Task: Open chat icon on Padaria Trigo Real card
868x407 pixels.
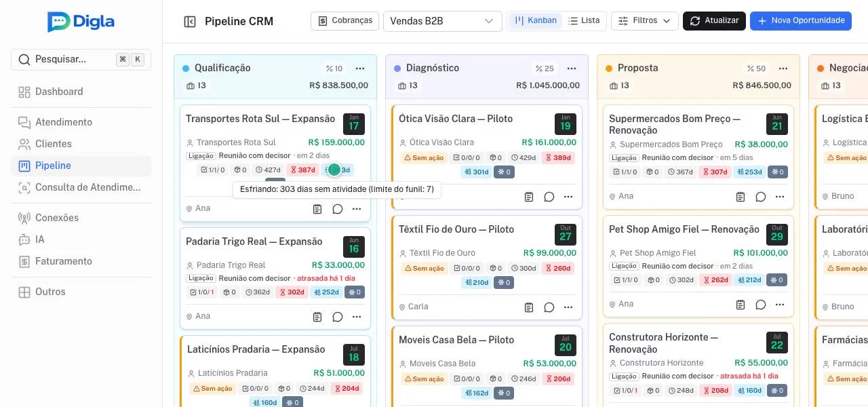Action: (x=338, y=317)
